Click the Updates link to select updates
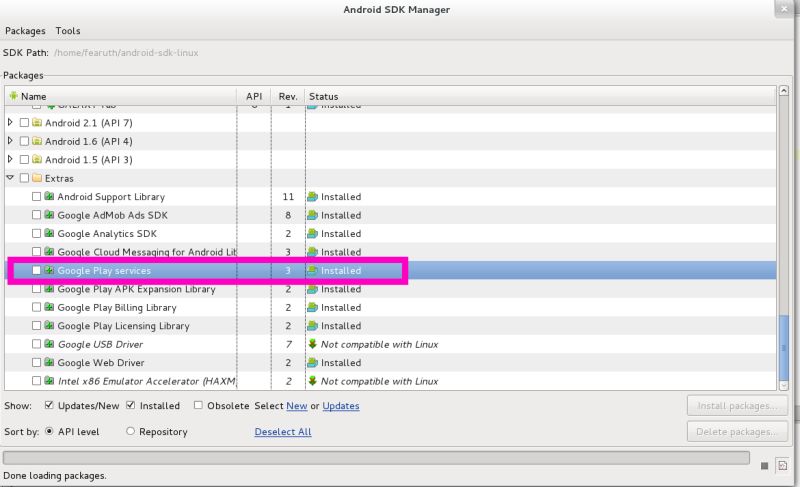 [x=341, y=406]
